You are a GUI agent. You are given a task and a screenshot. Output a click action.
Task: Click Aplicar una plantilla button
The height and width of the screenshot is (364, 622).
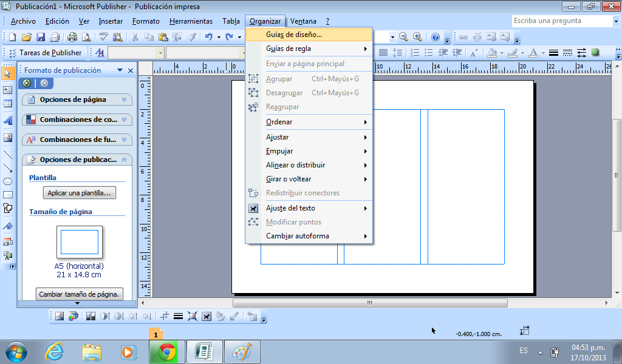point(80,193)
